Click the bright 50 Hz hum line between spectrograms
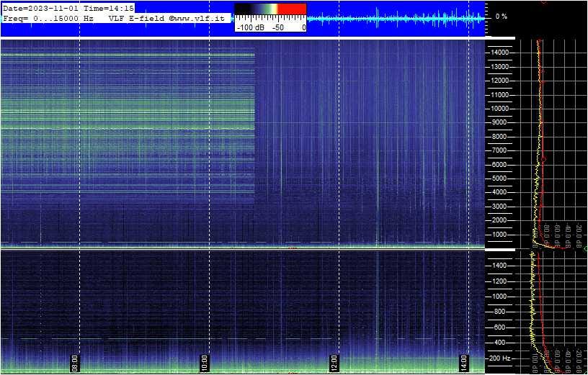 [243, 248]
